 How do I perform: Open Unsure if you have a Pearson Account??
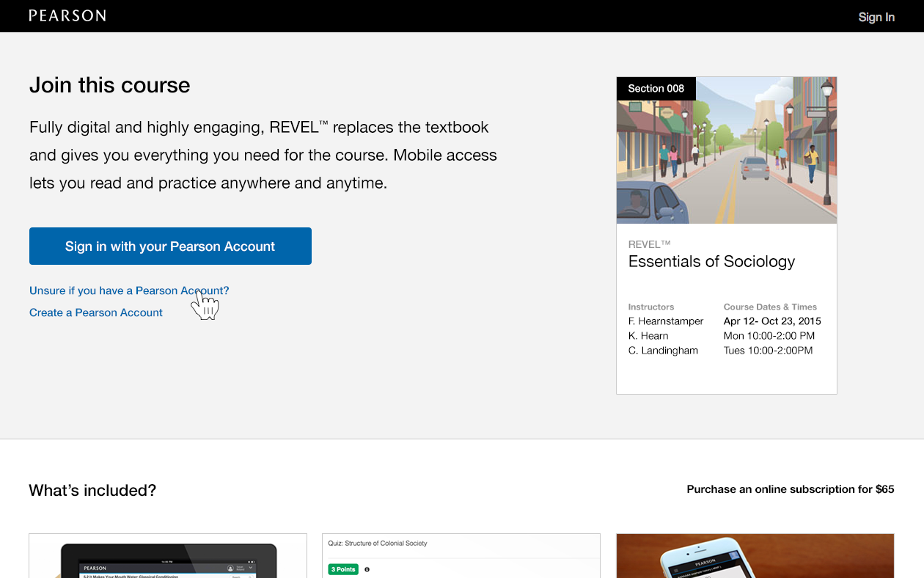click(x=129, y=290)
